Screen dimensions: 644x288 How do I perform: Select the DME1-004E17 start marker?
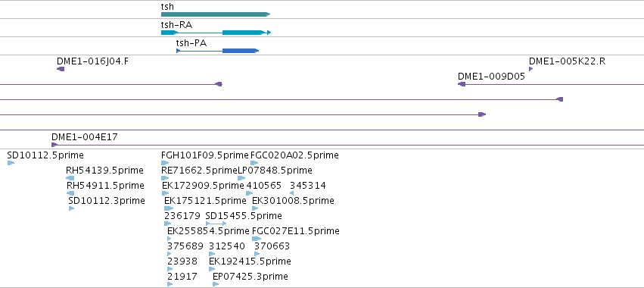pos(54,145)
